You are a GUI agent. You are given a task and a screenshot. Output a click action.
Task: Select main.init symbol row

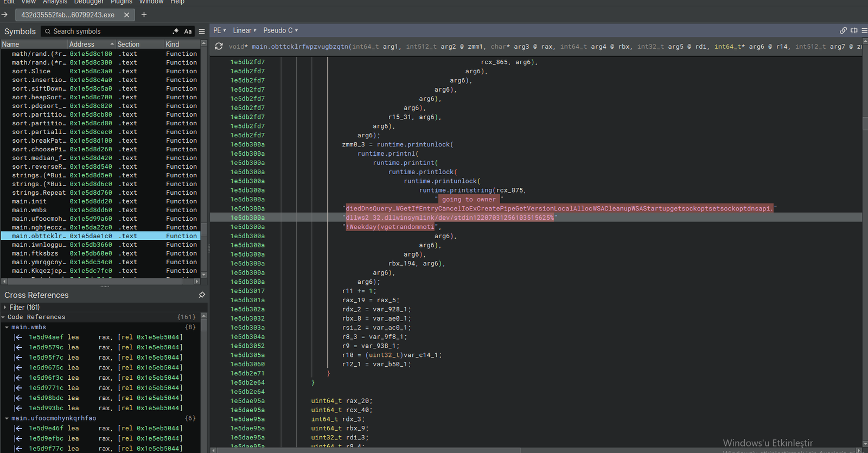pyautogui.click(x=100, y=202)
